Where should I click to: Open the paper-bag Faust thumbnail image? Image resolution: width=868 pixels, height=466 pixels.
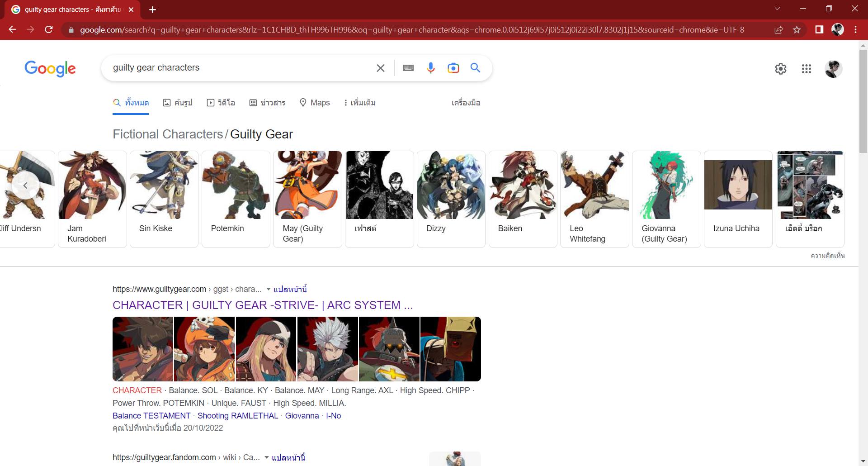point(451,349)
